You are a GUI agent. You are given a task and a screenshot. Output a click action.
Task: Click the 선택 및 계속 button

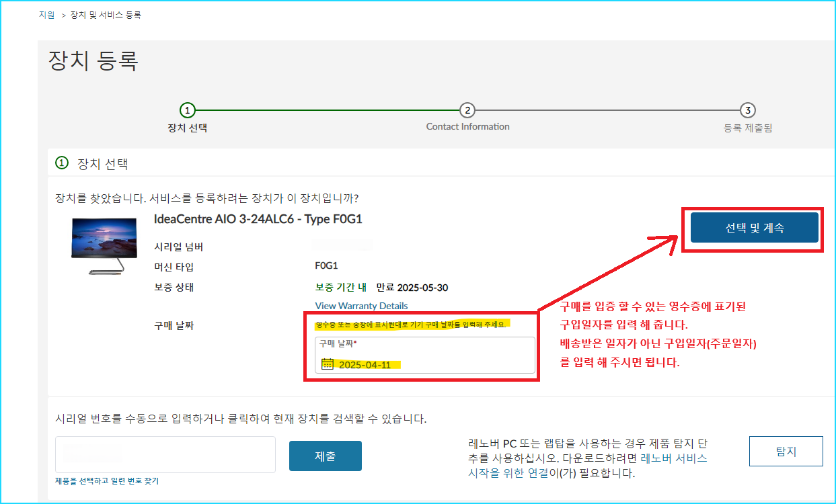point(754,228)
